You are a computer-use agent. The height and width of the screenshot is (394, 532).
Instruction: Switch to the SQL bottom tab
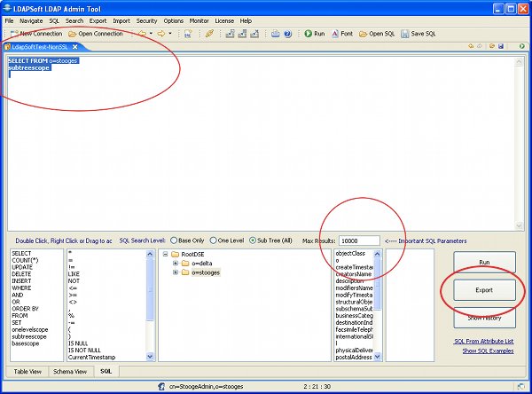coord(106,371)
